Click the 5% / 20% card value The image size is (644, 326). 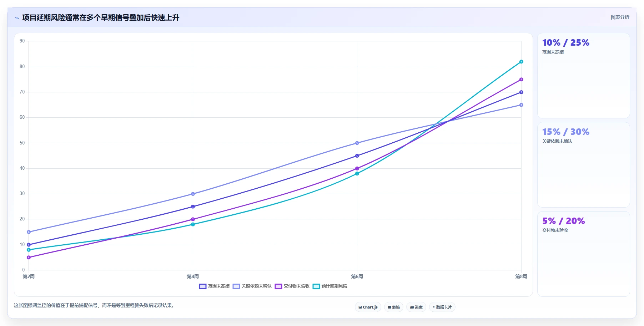point(564,221)
